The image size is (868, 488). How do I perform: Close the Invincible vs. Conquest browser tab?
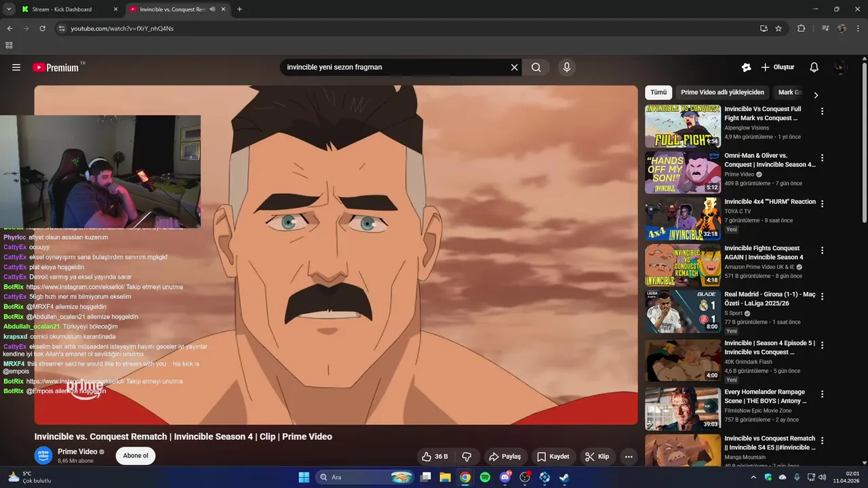[224, 9]
